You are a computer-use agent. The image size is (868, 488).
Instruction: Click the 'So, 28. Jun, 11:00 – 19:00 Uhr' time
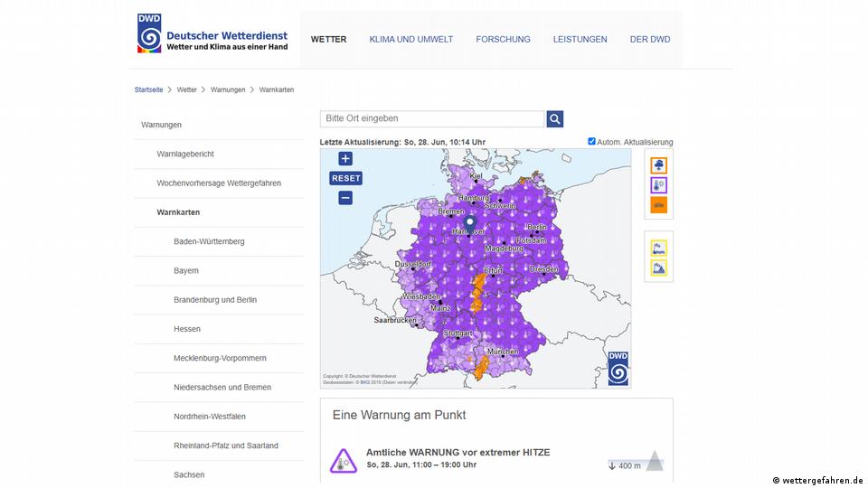(x=421, y=465)
